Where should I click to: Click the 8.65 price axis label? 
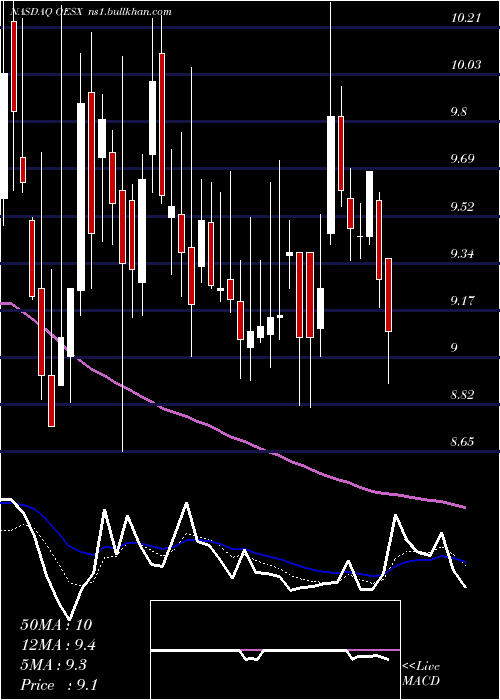coord(462,442)
